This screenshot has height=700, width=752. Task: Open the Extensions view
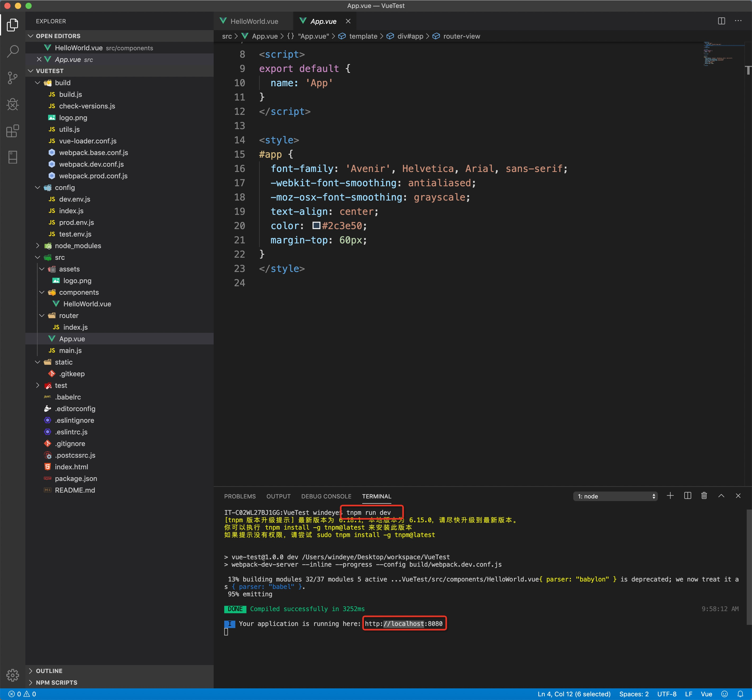[12, 131]
